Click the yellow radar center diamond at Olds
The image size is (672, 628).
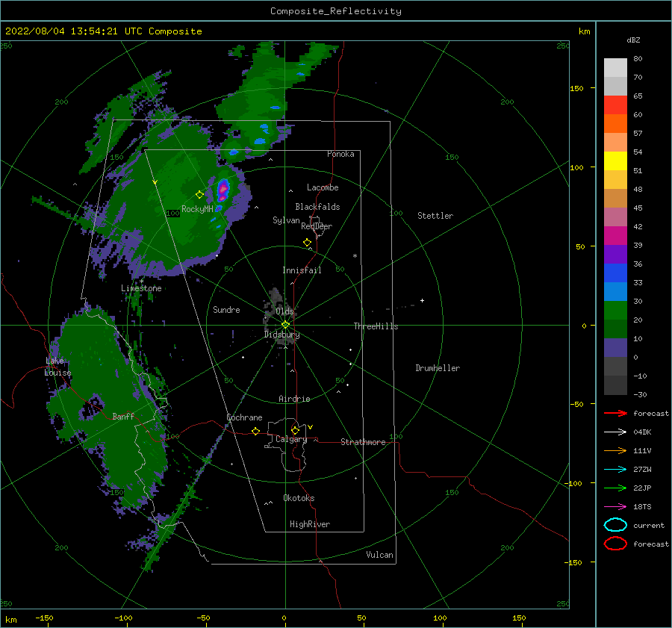click(x=285, y=325)
